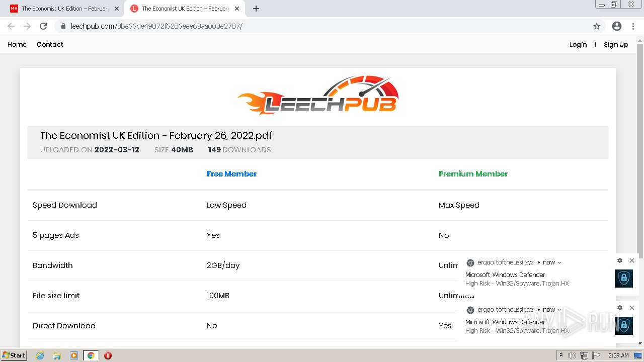Click the volume speaker tray icon
This screenshot has height=362, width=644.
click(x=572, y=355)
